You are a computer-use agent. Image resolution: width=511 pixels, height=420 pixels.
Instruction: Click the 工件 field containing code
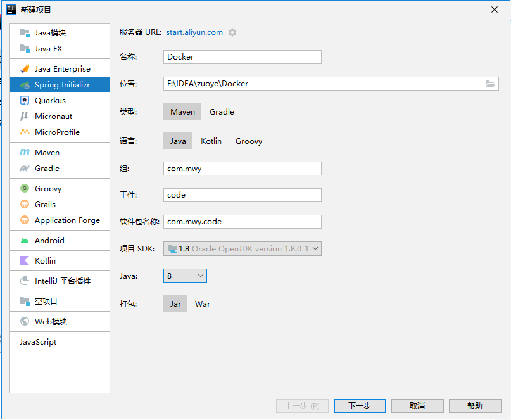pyautogui.click(x=243, y=195)
